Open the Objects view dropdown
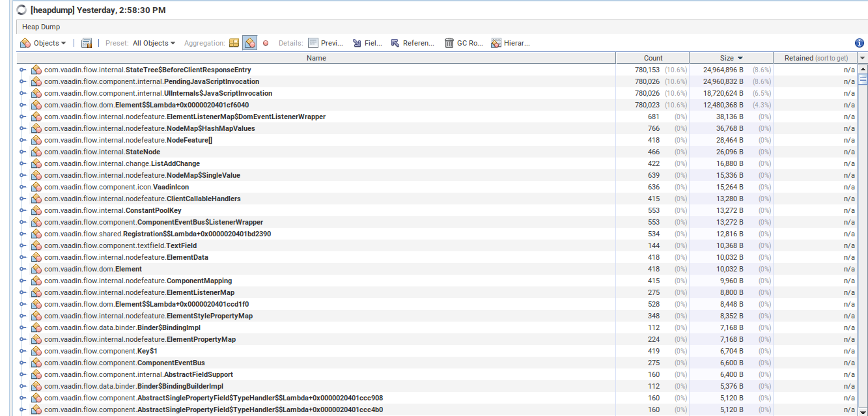 [43, 43]
